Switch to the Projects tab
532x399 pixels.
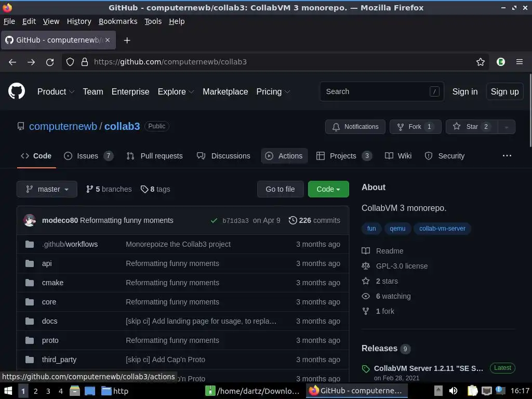click(344, 156)
